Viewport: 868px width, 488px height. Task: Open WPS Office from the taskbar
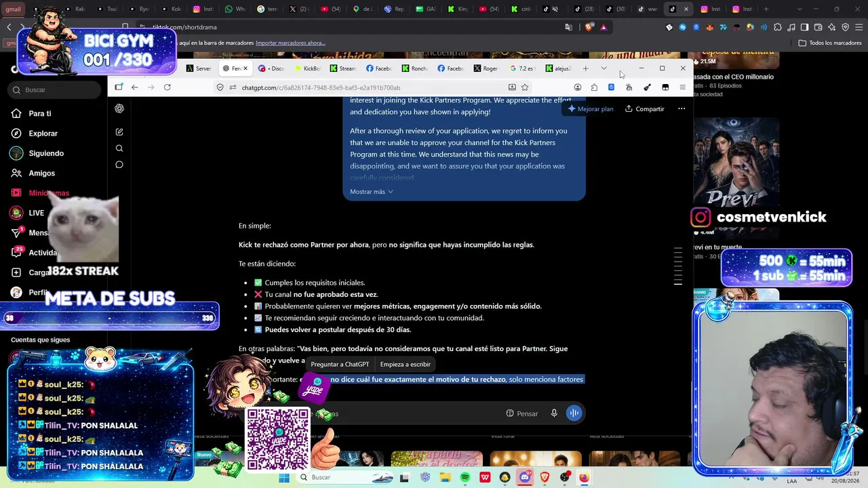pyautogui.click(x=485, y=478)
